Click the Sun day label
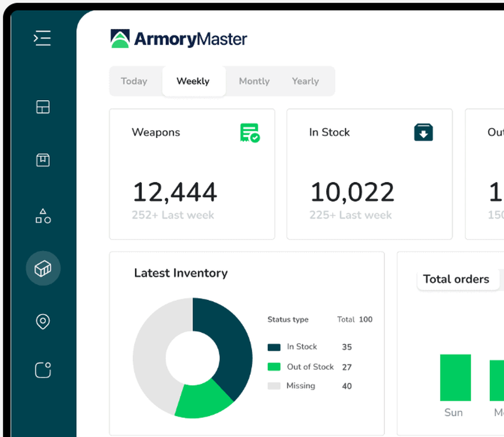The image size is (504, 437). [x=454, y=413]
